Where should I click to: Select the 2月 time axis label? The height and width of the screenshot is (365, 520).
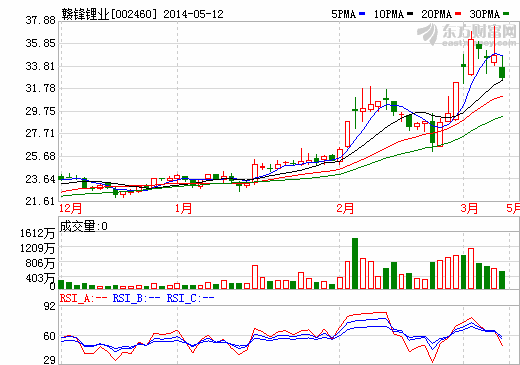pos(345,209)
